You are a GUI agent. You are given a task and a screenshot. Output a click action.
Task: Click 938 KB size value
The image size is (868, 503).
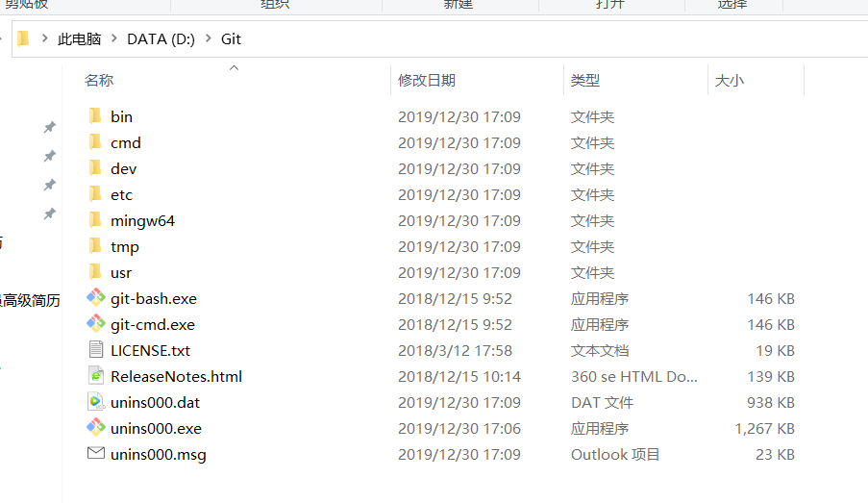coord(771,403)
